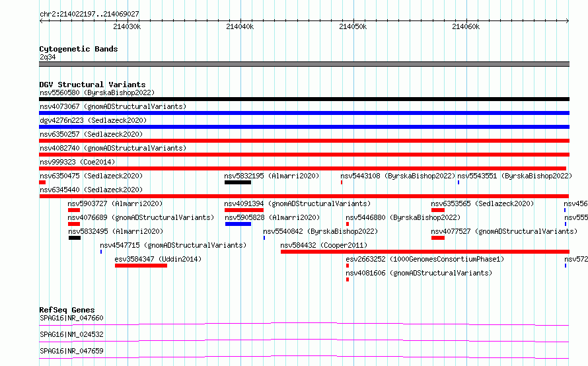Open nsv5832195 (Almarri2020) label
Viewport: 588px width, 366px height.
(272, 176)
